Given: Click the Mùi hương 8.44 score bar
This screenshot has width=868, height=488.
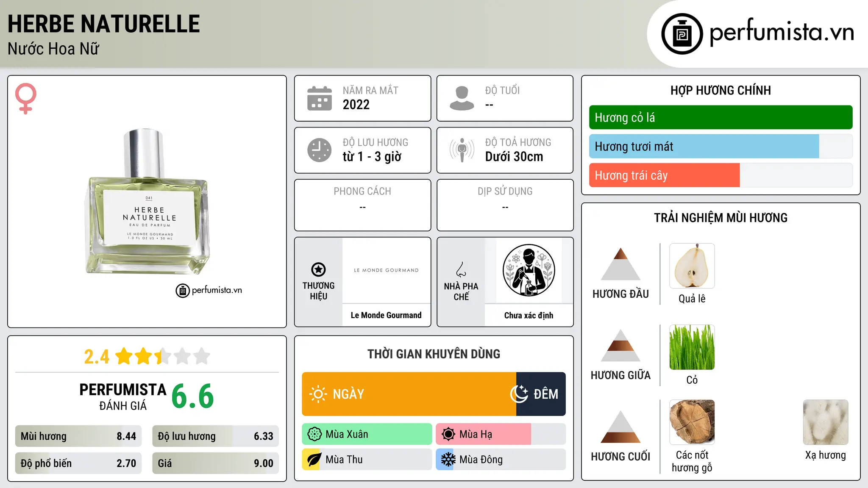Looking at the screenshot, I should tap(78, 436).
